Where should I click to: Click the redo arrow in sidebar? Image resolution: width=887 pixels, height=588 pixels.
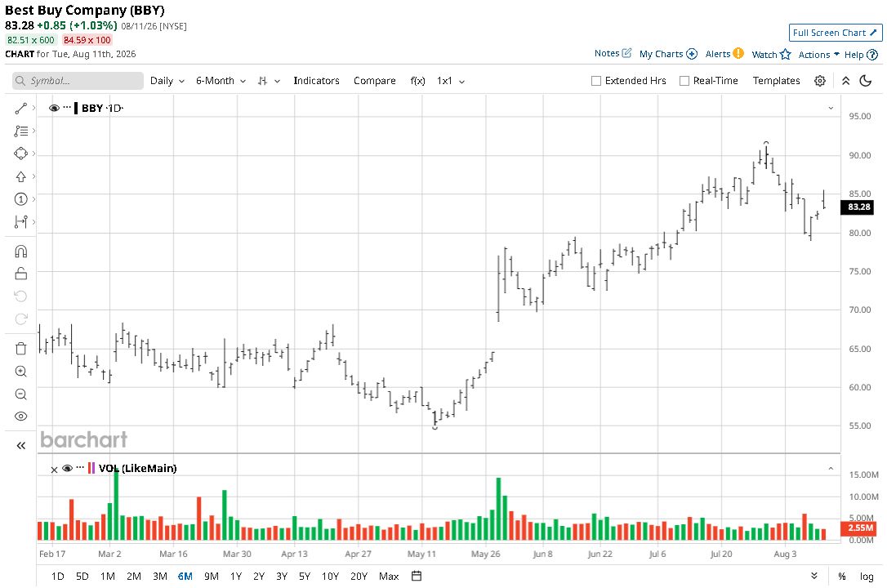pyautogui.click(x=21, y=318)
